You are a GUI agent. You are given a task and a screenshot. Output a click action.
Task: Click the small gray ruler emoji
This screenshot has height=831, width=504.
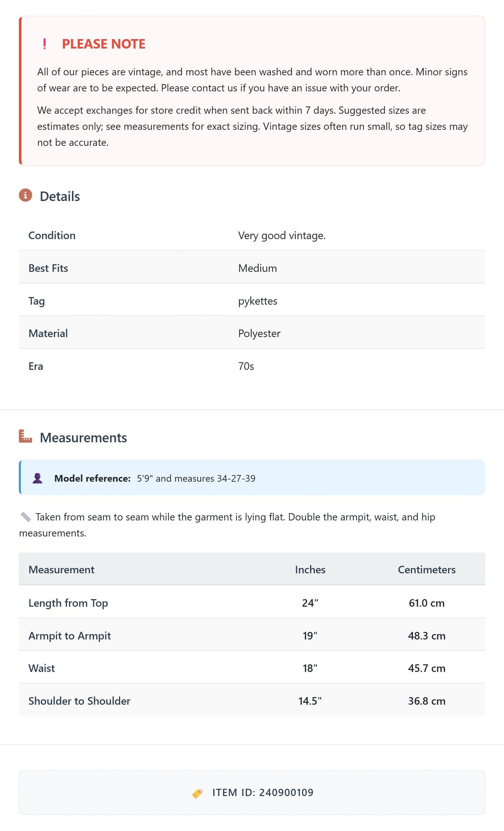coord(26,517)
